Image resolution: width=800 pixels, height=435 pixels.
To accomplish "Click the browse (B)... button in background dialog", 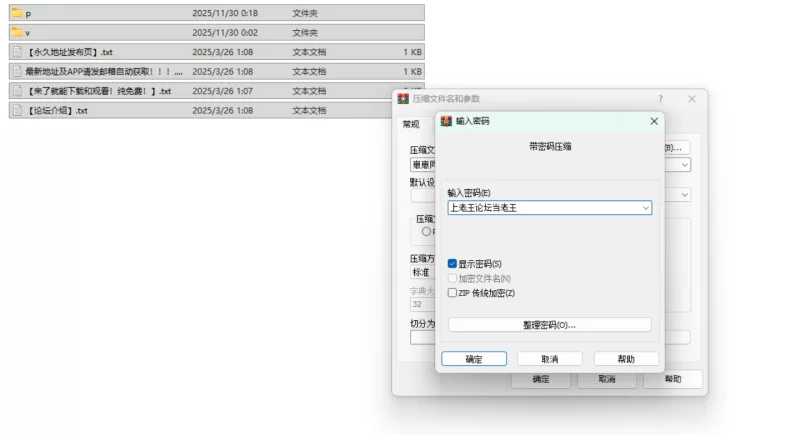I will pos(677,148).
